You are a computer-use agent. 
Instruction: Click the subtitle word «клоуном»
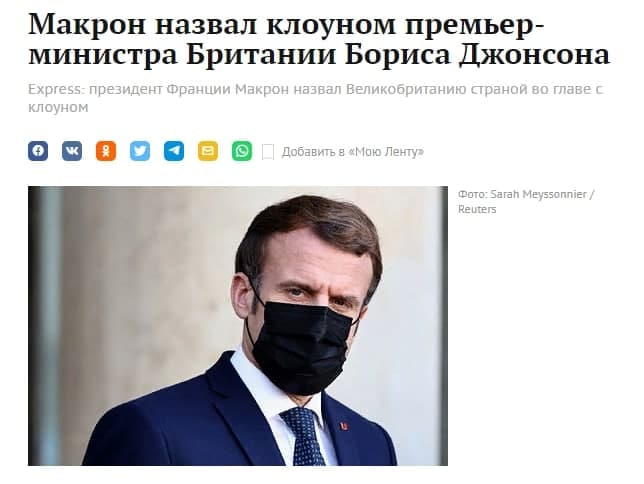[58, 108]
